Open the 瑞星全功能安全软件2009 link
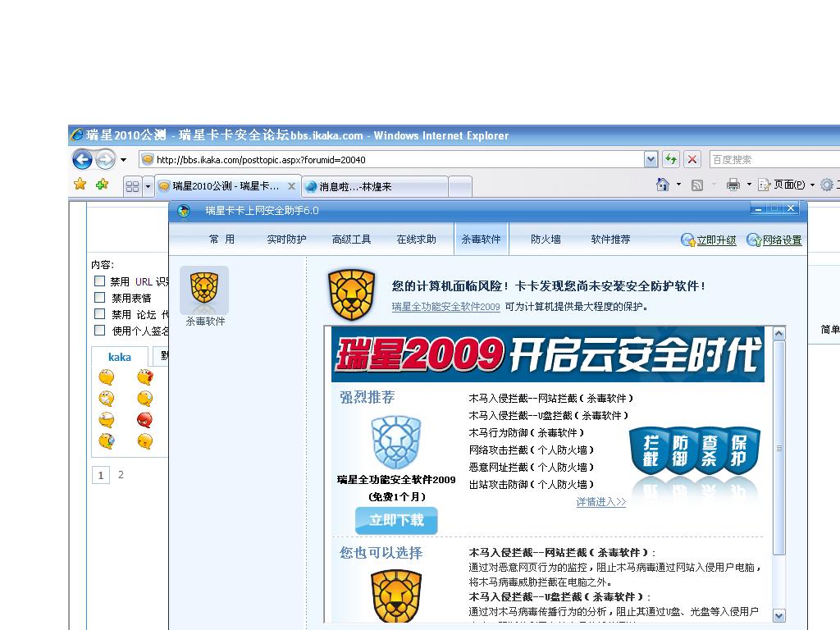Viewport: 840px width, 630px height. point(445,307)
